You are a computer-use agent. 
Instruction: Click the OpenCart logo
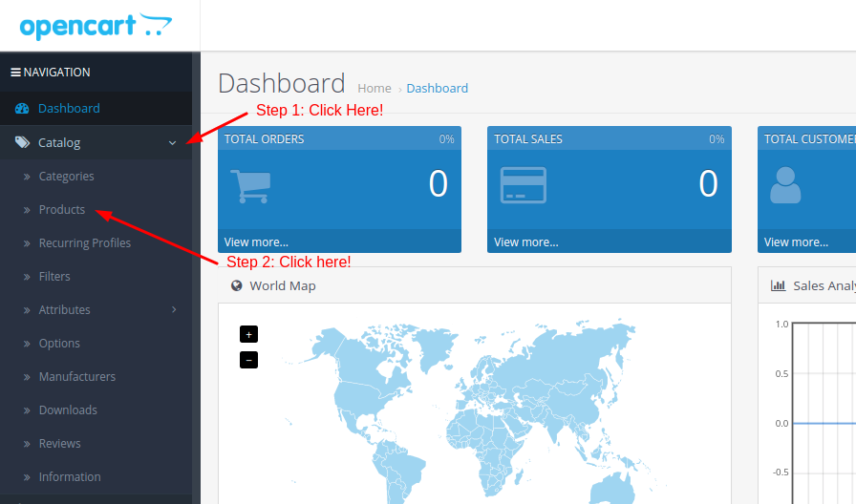[x=96, y=26]
